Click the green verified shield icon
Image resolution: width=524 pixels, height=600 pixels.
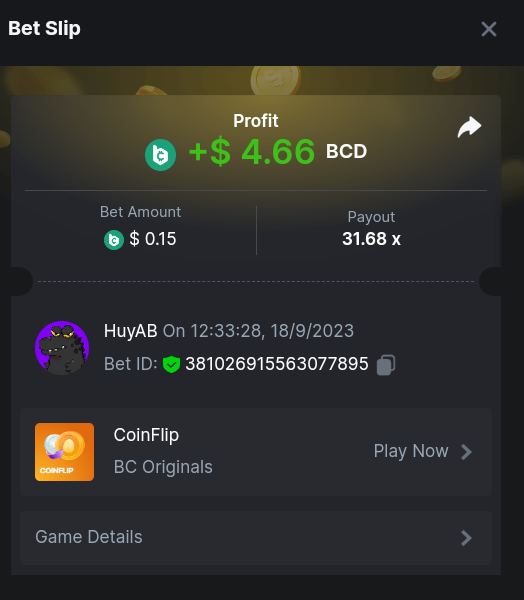coord(171,364)
